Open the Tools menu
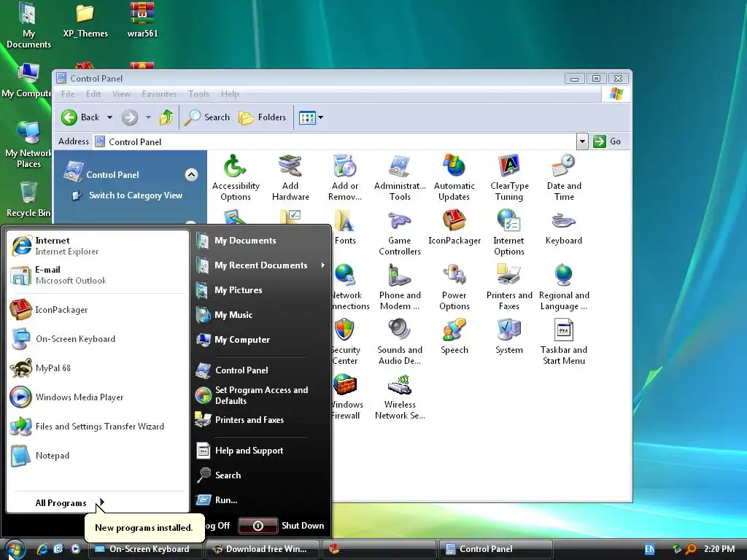The width and height of the screenshot is (747, 560). click(198, 94)
